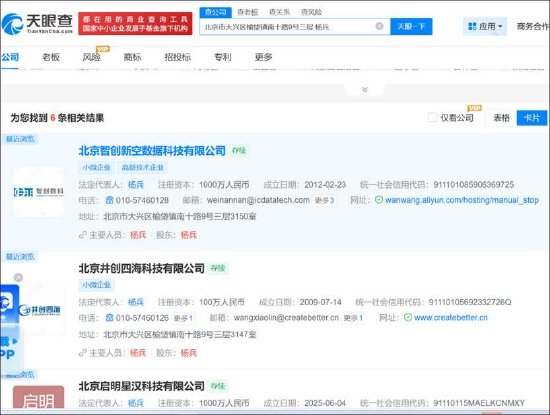This screenshot has width=550, height=415.
Task: Click the 小微企业 tag on 智创新空 card
Action: pyautogui.click(x=96, y=167)
